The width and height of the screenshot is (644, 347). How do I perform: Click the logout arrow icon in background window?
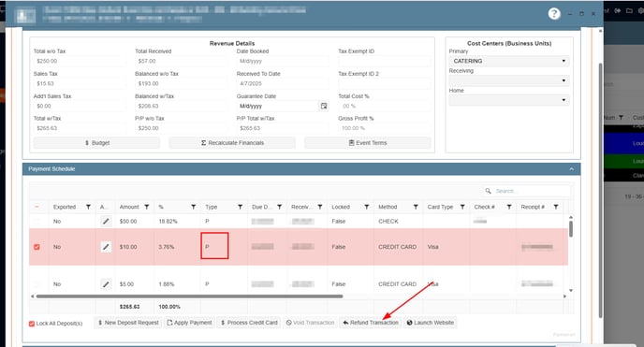617,11
